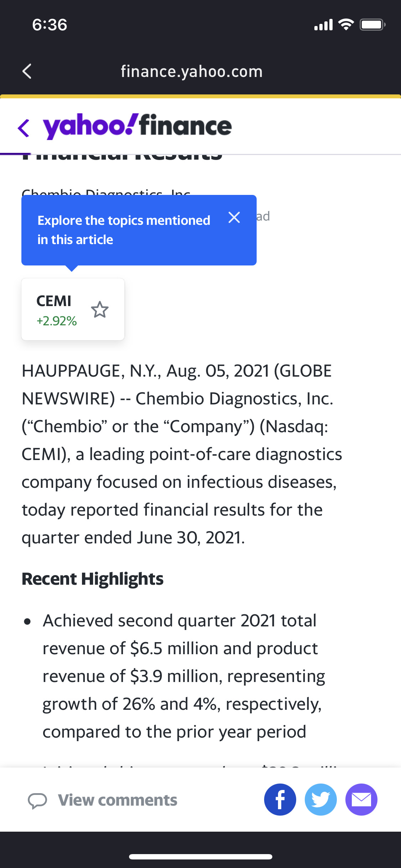Screen dimensions: 401x868
Task: Tap the Explore the topics tooltip text
Action: [124, 230]
